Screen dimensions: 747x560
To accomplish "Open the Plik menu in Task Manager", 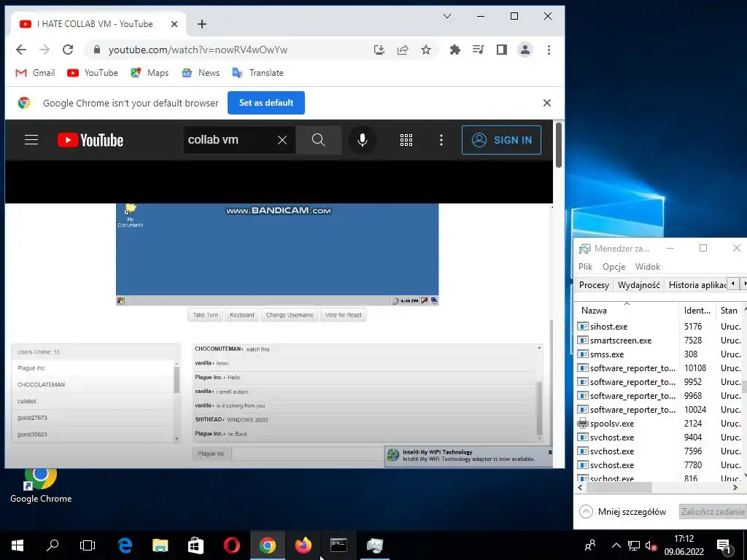I will point(586,267).
